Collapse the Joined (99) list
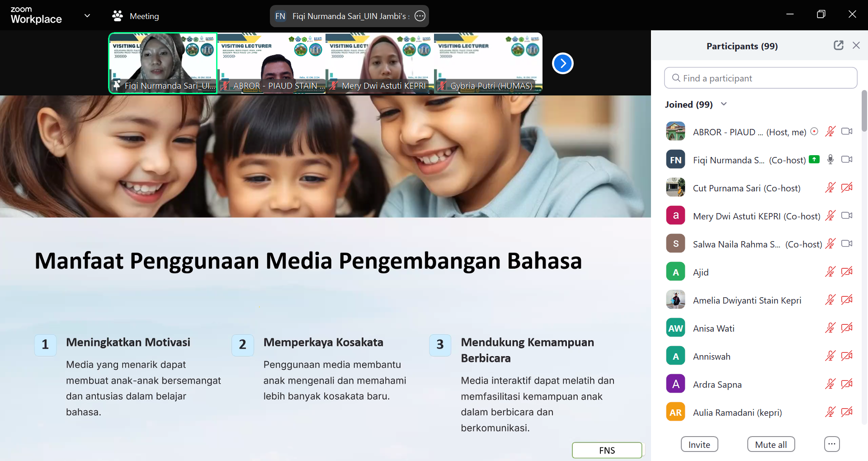The width and height of the screenshot is (868, 461). 724,104
